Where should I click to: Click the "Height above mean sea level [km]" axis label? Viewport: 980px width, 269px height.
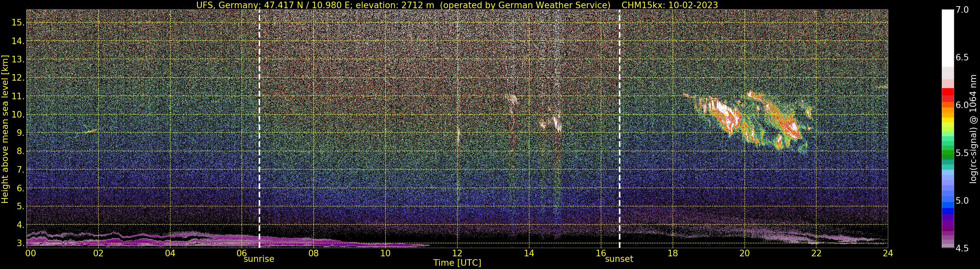[x=5, y=129]
